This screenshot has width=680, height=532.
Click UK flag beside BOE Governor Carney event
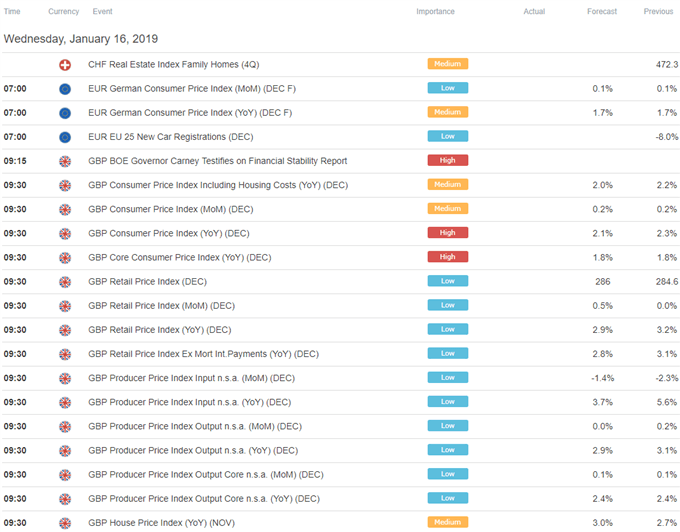[65, 162]
